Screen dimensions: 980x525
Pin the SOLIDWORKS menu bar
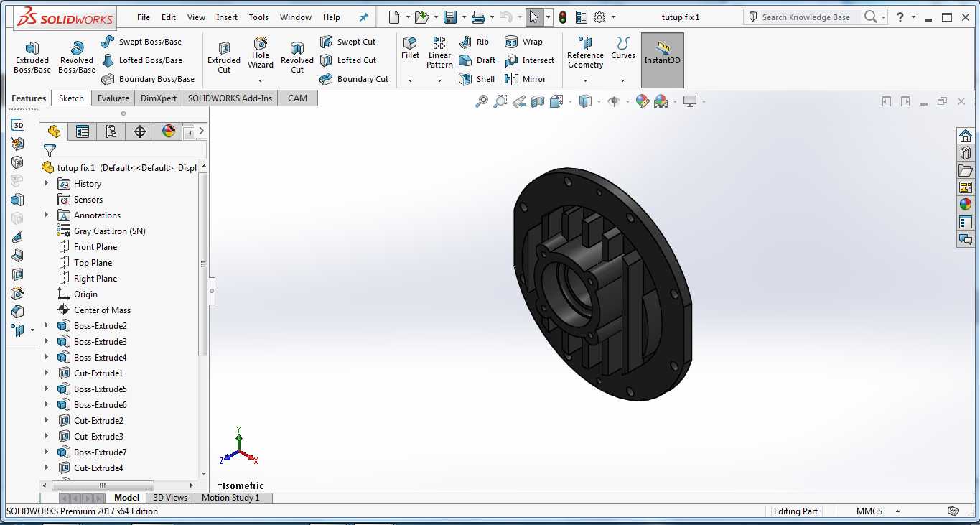[x=363, y=17]
